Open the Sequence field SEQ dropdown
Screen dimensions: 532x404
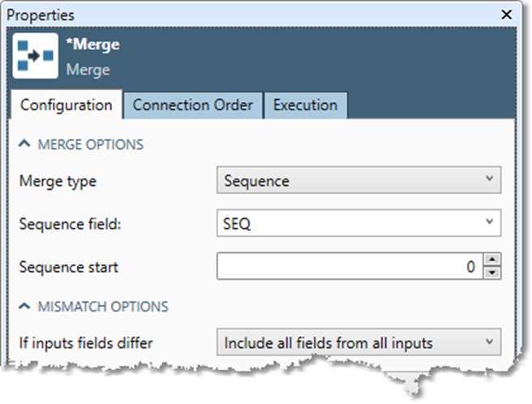[x=358, y=224]
